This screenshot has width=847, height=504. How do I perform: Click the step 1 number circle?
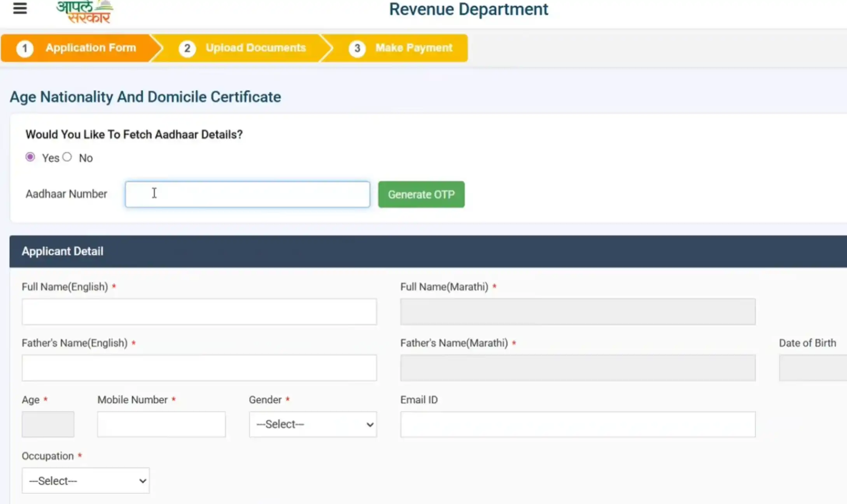(24, 48)
